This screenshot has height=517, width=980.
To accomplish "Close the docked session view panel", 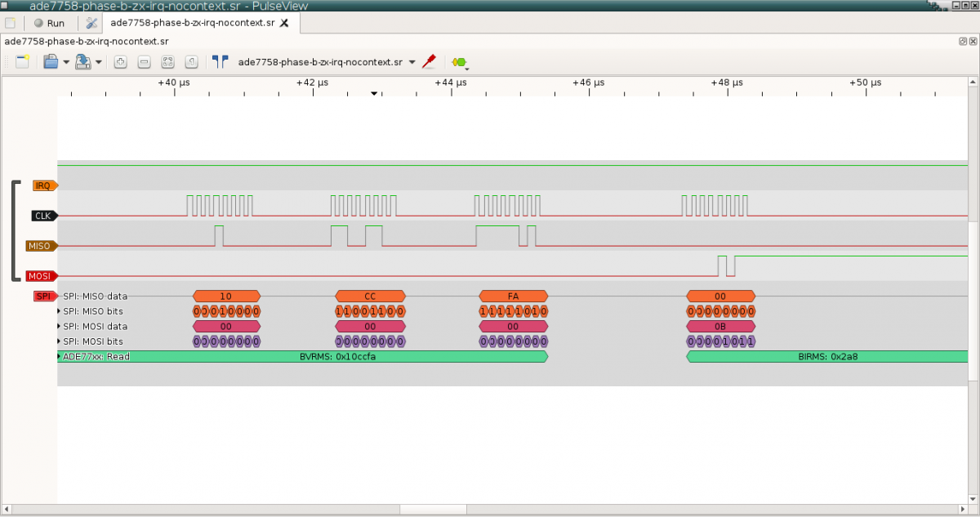I will [973, 41].
